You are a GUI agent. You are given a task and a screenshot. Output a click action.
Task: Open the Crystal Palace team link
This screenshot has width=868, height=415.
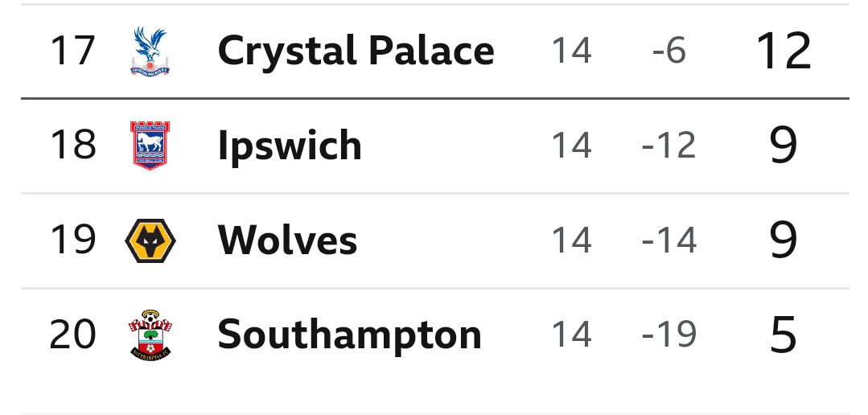click(x=356, y=51)
